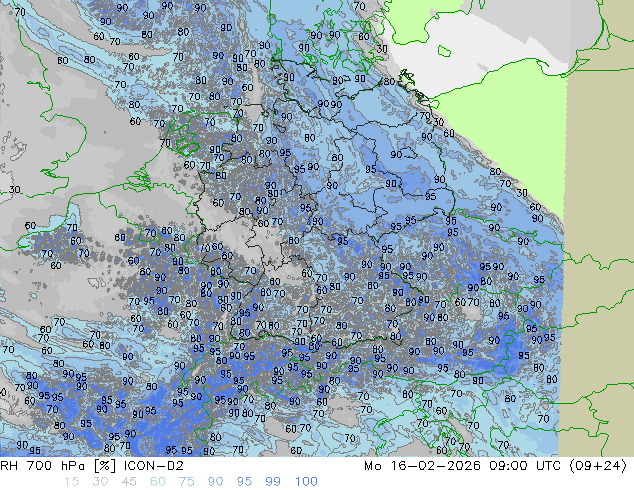Select legend value 30 in color scale
This screenshot has height=490, width=634.
(x=100, y=482)
